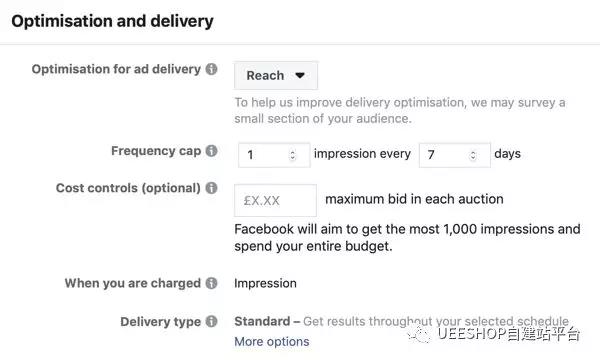
Task: Increase impressions count with the up stepper arrow
Action: (293, 152)
